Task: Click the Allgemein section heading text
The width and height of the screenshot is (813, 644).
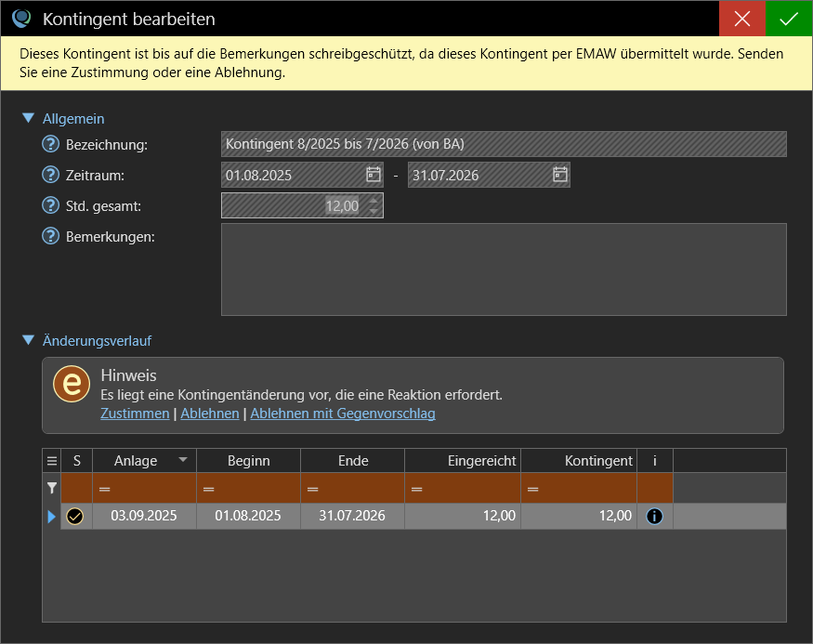Action: [73, 119]
